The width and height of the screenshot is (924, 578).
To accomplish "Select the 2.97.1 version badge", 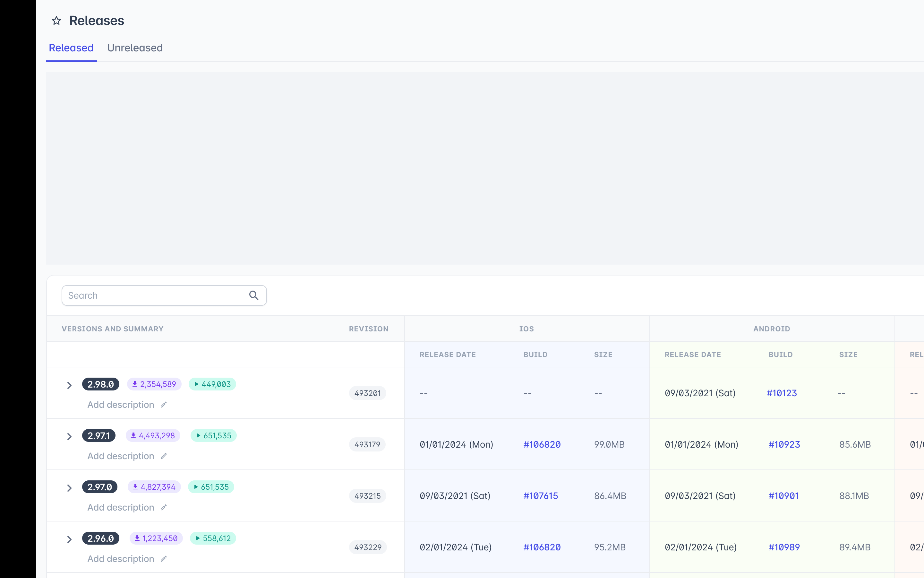I will pyautogui.click(x=99, y=435).
